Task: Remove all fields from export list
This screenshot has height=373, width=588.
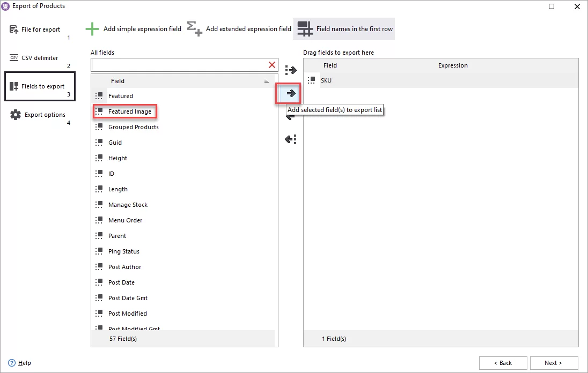Action: [290, 139]
